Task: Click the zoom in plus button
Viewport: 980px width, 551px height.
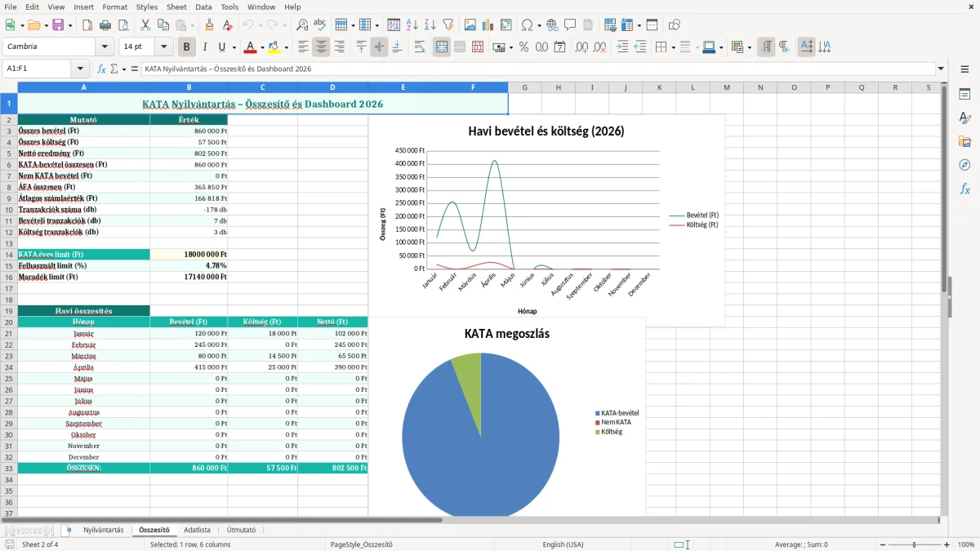Action: 947,544
